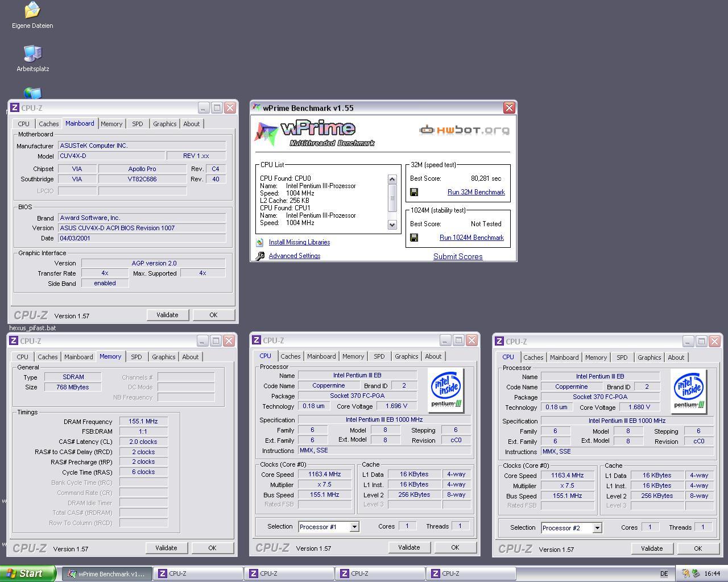Open the Start menu
Viewport: 728px width, 582px height.
pyautogui.click(x=28, y=573)
